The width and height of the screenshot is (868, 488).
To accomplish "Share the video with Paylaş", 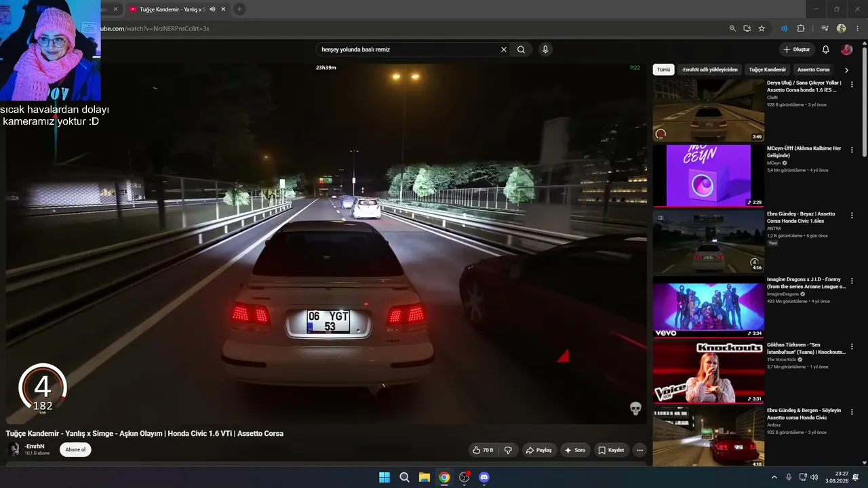I will tap(539, 450).
